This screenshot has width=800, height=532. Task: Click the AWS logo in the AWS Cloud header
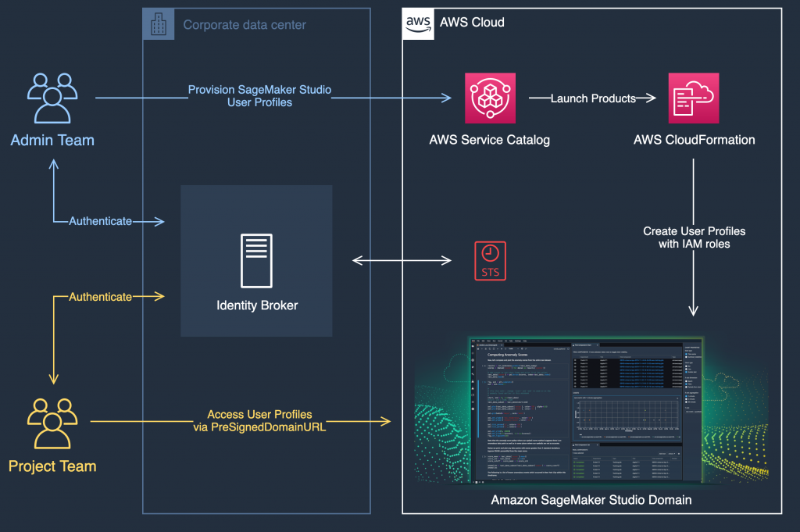point(418,23)
